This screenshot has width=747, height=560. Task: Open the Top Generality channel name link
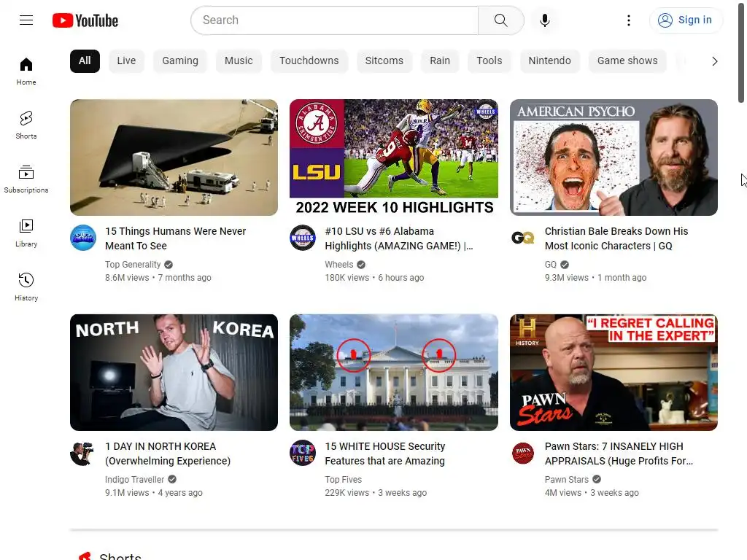133,264
